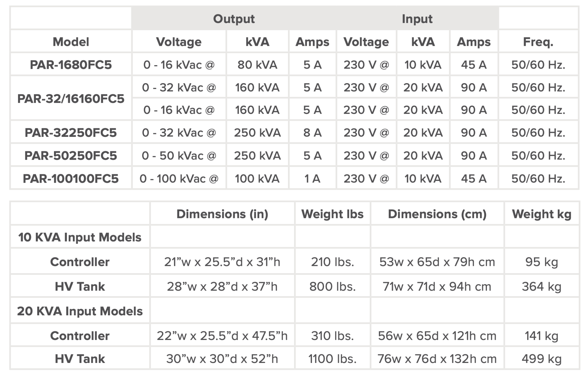Select the PAR-50250FC5 model cell
The image size is (588, 375).
click(x=71, y=156)
